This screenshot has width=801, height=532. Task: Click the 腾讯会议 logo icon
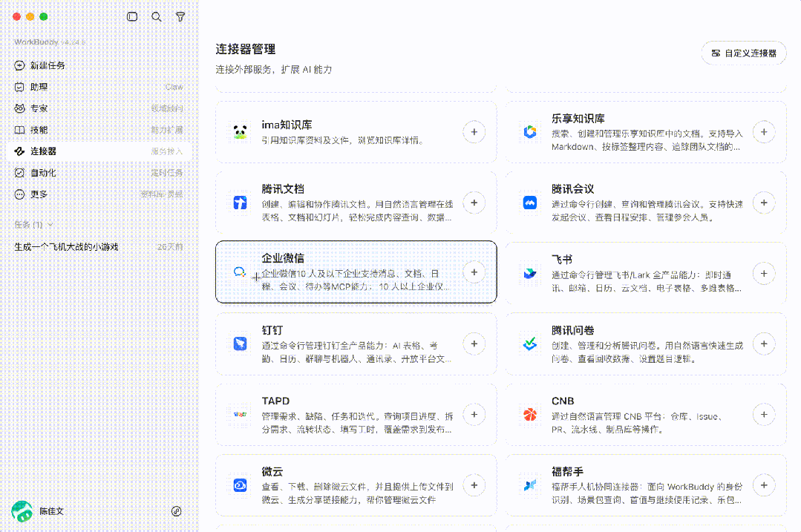pyautogui.click(x=530, y=203)
